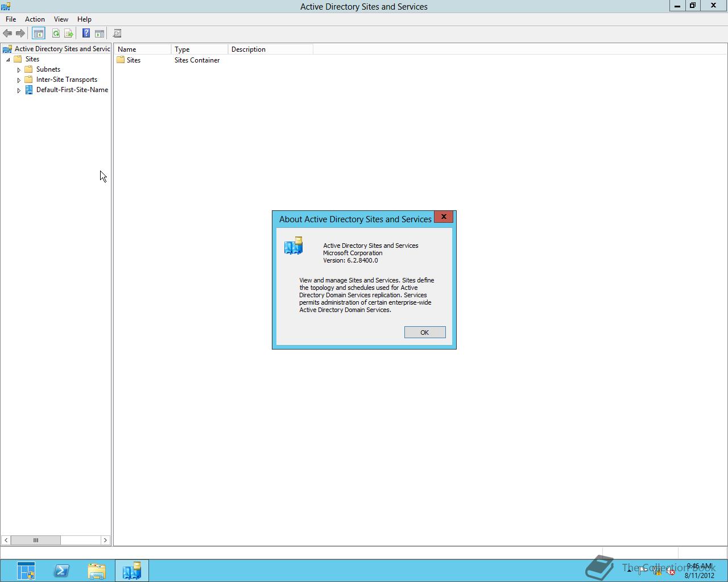
Task: Open File Explorer from the taskbar
Action: coord(97,571)
